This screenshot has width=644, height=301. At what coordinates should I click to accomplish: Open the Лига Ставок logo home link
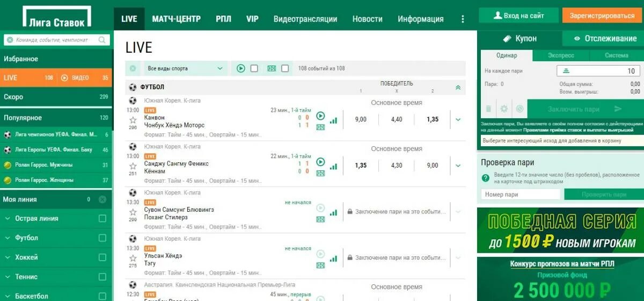pos(56,16)
